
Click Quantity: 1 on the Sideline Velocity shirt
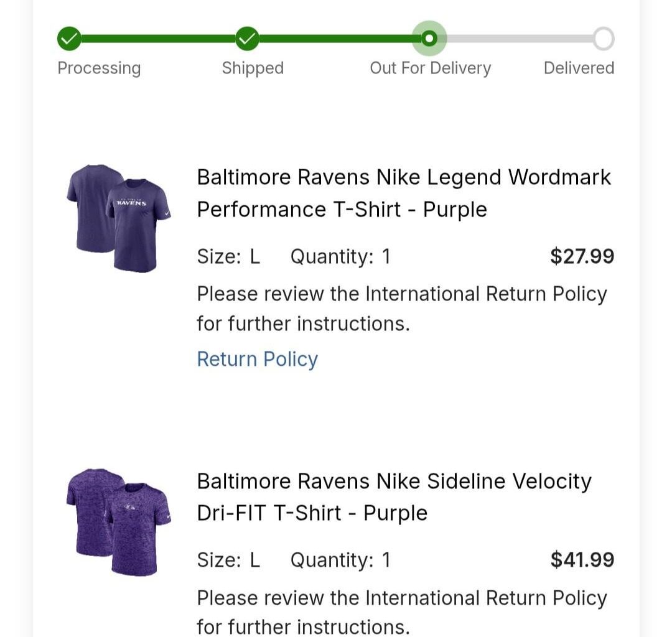click(340, 560)
